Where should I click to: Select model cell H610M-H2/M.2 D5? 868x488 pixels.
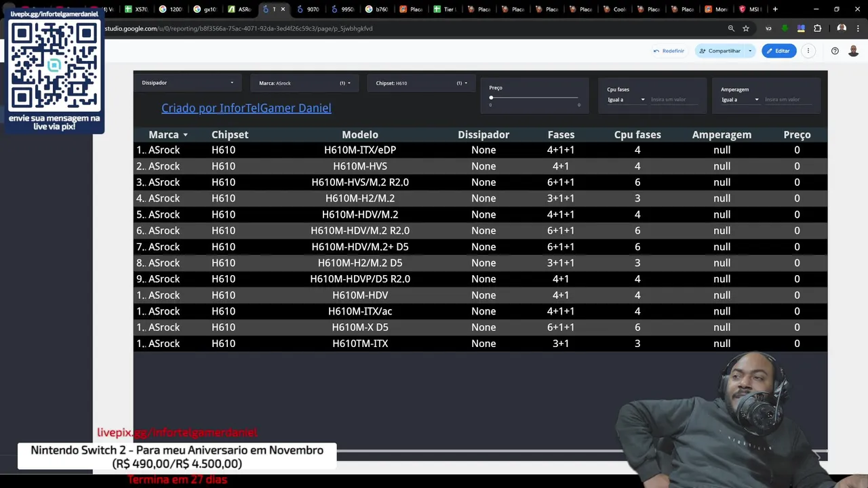(360, 263)
